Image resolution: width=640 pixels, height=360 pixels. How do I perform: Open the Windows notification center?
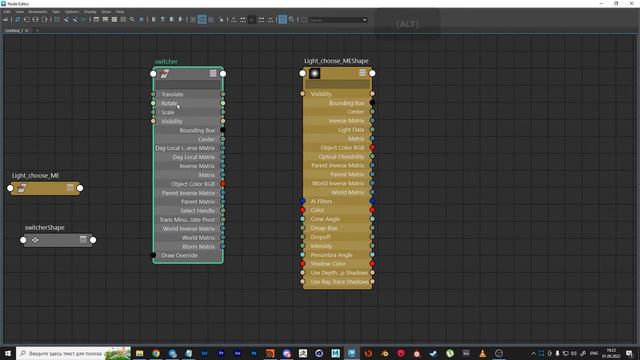coord(629,353)
